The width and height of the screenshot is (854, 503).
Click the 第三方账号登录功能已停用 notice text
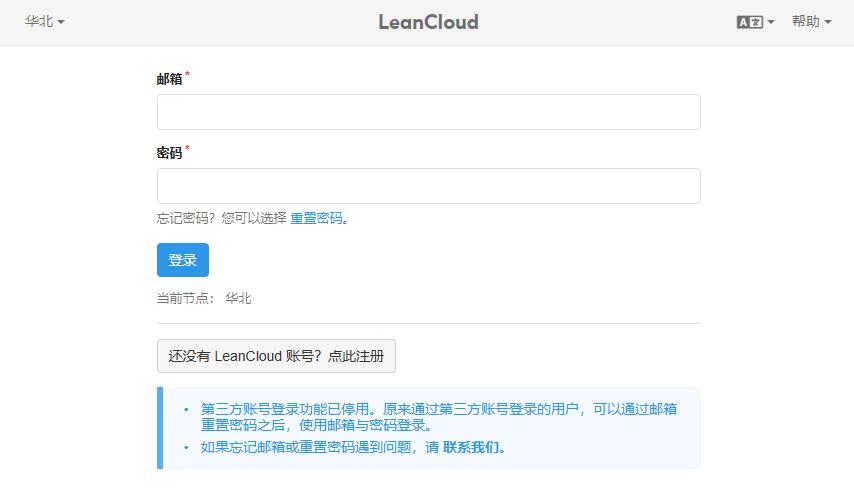(x=438, y=417)
